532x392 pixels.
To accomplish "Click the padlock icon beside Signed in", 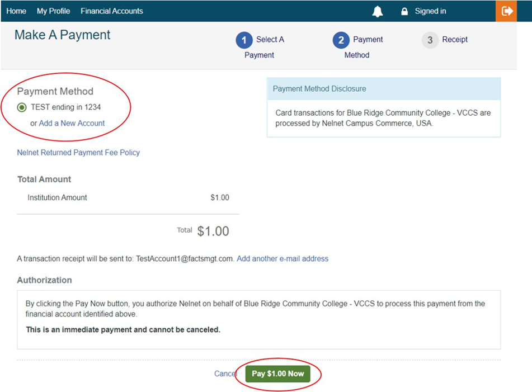I will pyautogui.click(x=404, y=11).
